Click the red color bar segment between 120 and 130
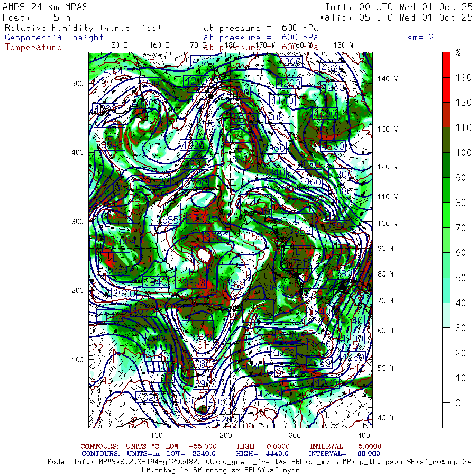Image resolution: width=476 pixels, height=476 pixels. (446, 90)
